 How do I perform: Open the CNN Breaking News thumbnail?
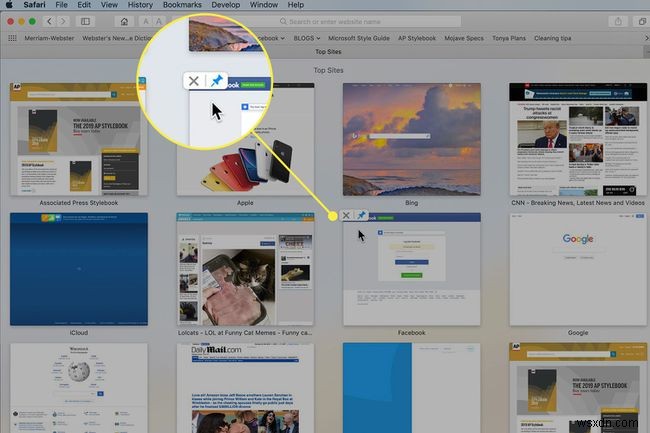[578, 139]
